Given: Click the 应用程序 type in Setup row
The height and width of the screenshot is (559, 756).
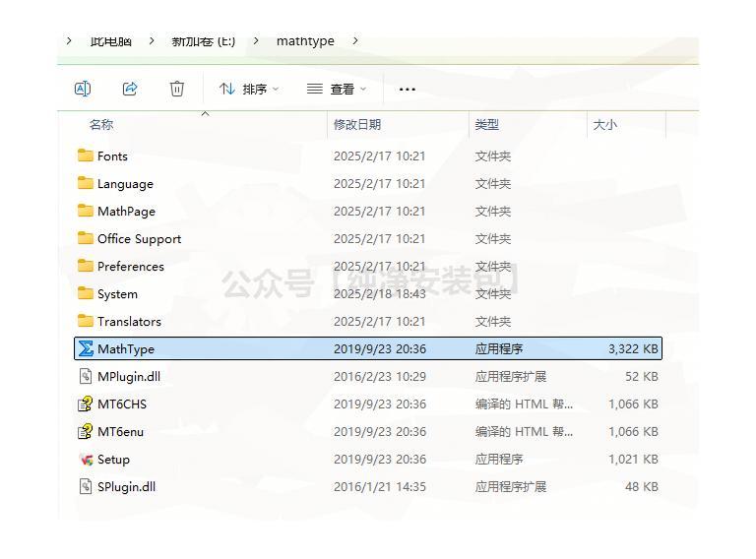Looking at the screenshot, I should [499, 460].
